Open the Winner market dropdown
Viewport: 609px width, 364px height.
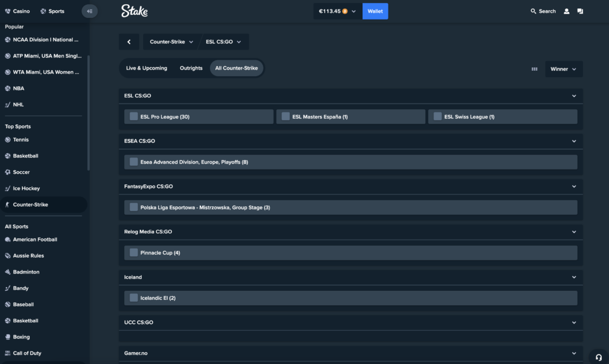coord(564,69)
